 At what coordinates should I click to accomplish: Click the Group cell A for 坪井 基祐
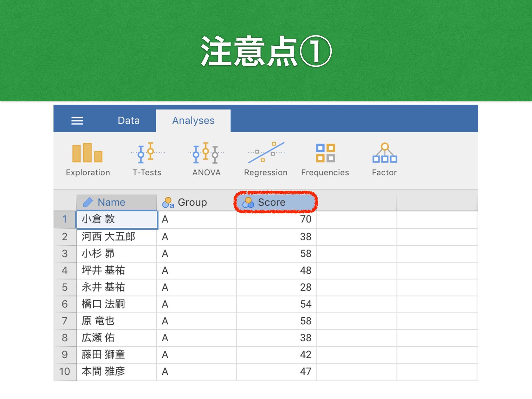point(197,270)
